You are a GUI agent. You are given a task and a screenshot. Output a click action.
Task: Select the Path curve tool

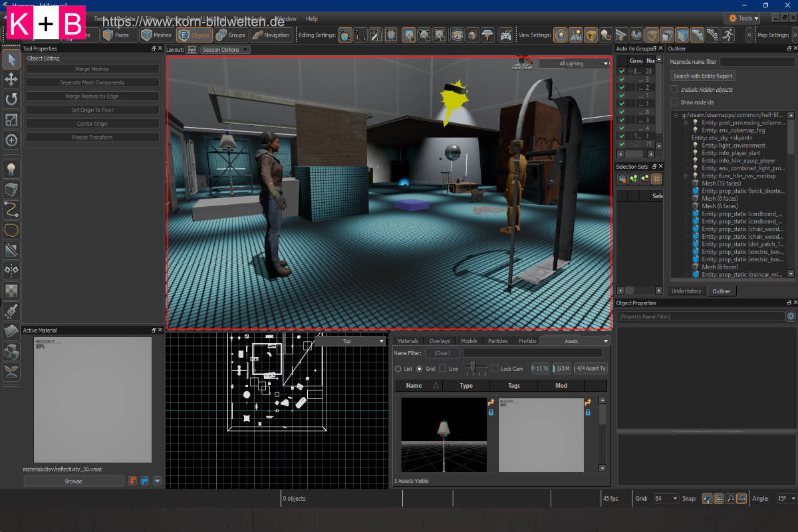pos(11,209)
